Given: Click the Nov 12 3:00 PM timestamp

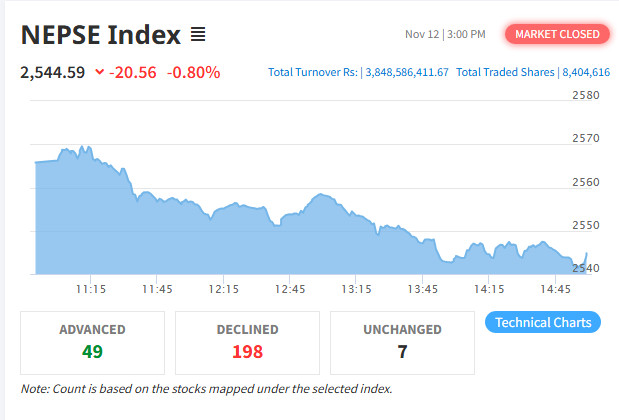Looking at the screenshot, I should coord(445,35).
